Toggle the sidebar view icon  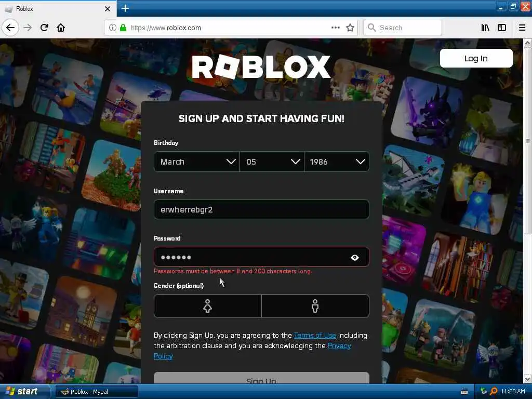tap(502, 28)
